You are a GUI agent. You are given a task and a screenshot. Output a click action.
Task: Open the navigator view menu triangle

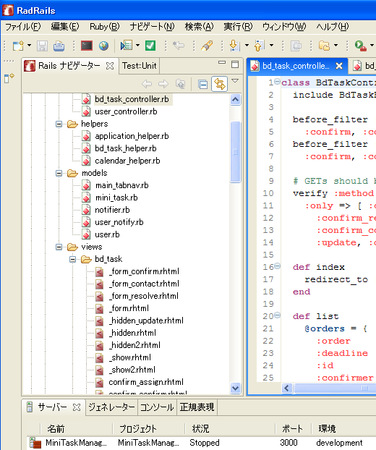(x=235, y=81)
